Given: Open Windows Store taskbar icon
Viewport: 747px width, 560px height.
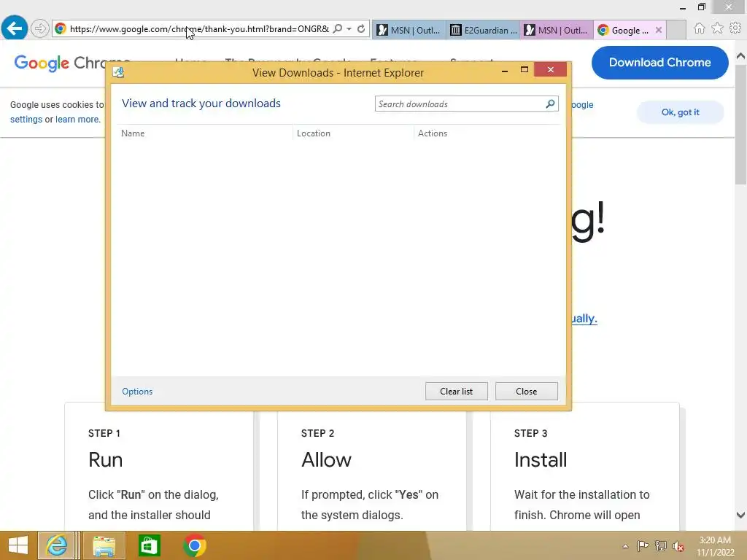Looking at the screenshot, I should 149,545.
